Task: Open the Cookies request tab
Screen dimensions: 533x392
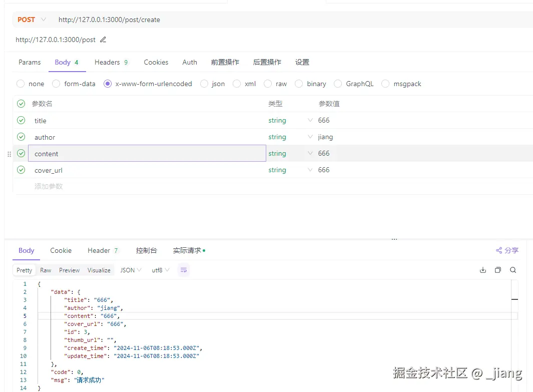Action: (x=156, y=62)
